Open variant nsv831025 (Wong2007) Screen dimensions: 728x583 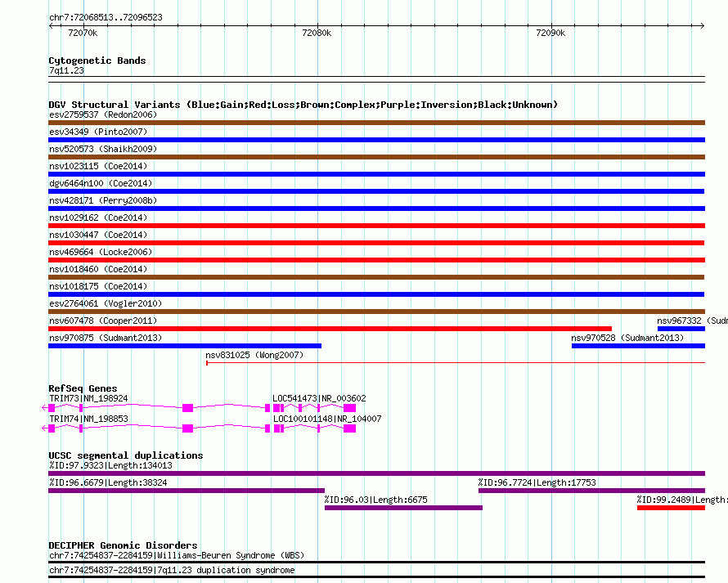click(x=254, y=355)
